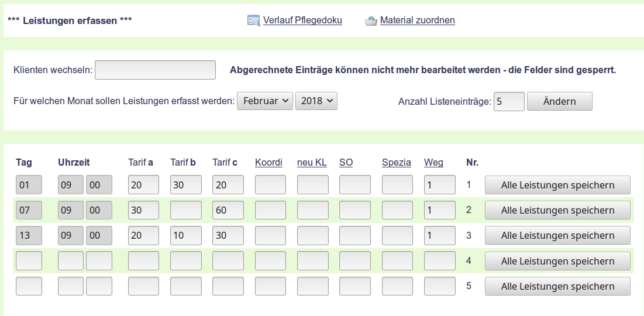The image size is (644, 316).
Task: Save all Leistungen for row 1
Action: pyautogui.click(x=557, y=185)
